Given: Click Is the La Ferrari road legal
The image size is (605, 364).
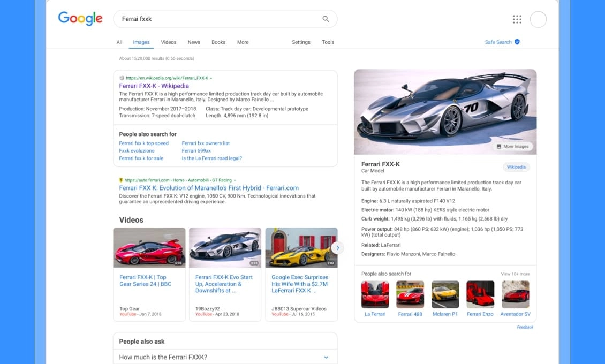Looking at the screenshot, I should coord(212,158).
